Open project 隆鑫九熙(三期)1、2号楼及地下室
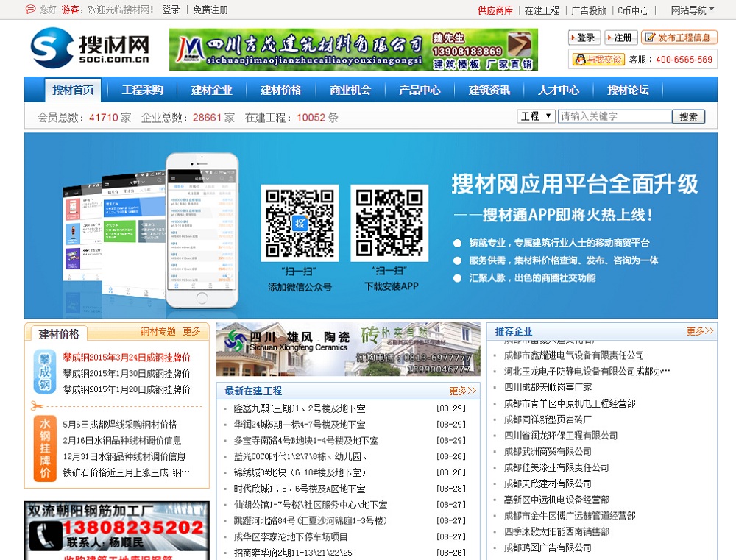 click(300, 408)
